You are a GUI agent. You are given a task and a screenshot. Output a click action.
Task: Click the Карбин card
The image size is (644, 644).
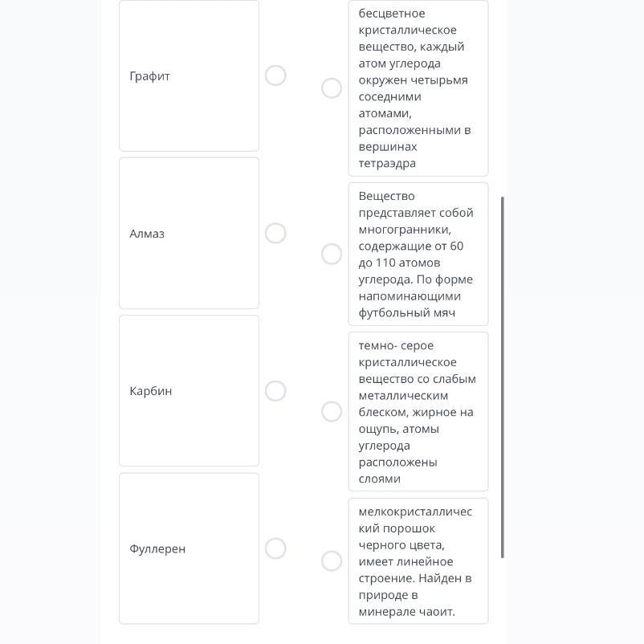pyautogui.click(x=189, y=391)
